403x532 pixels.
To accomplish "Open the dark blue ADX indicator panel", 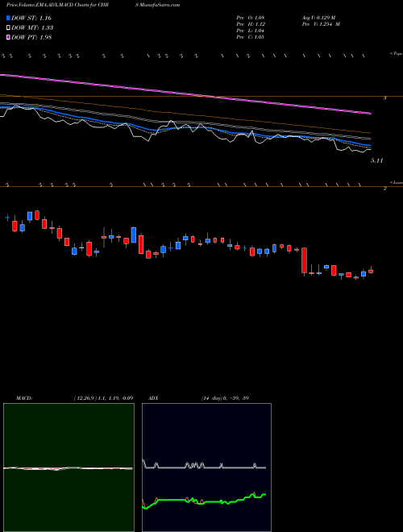I will click(206, 468).
